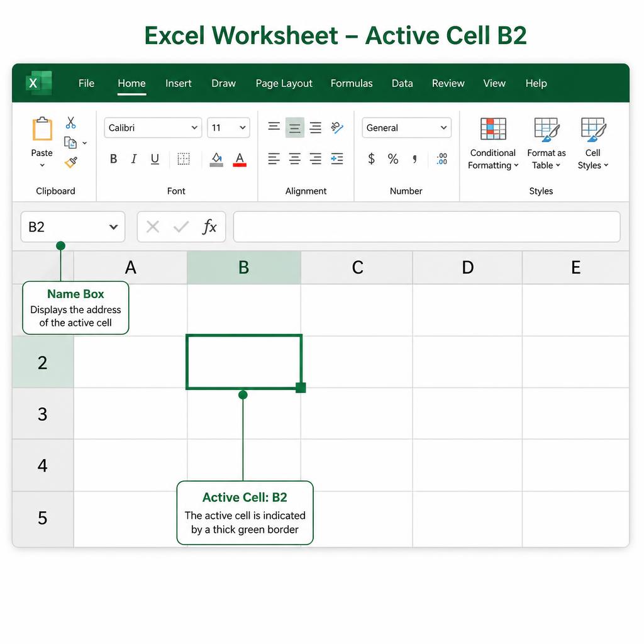Apply Accounting dollar number format
The image size is (644, 644).
pyautogui.click(x=371, y=158)
